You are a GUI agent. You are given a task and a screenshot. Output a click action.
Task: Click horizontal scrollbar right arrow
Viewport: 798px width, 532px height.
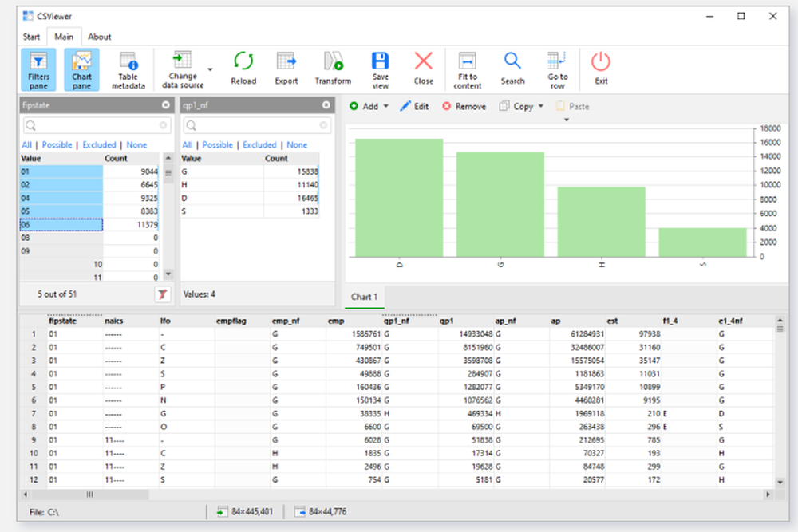pyautogui.click(x=768, y=494)
